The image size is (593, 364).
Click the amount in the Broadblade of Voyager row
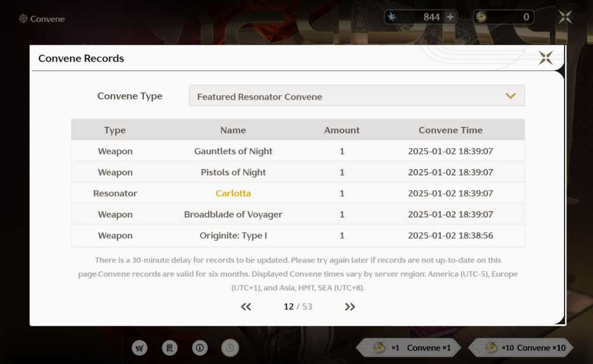pyautogui.click(x=342, y=215)
